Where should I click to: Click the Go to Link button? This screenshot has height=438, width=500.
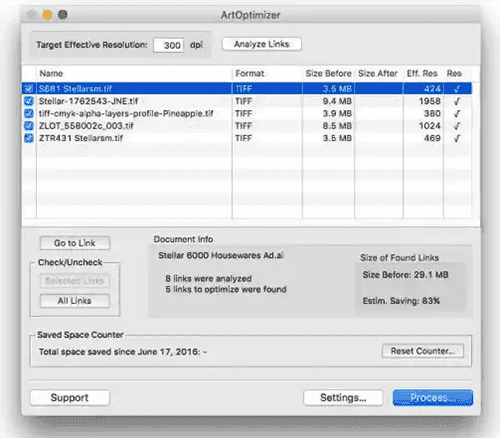click(75, 243)
